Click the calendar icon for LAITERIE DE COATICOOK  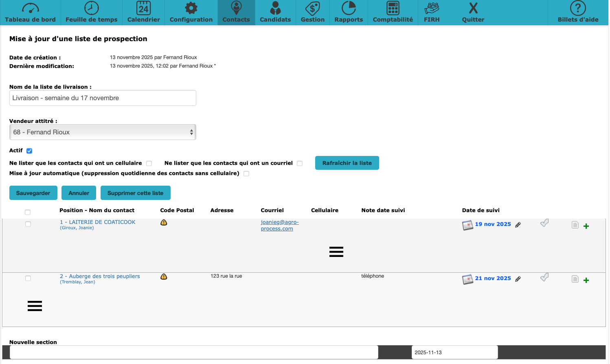[467, 225]
